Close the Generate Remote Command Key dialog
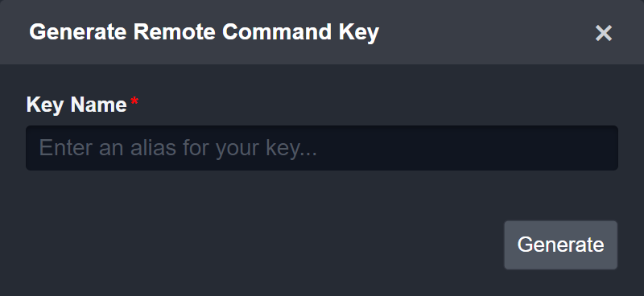Image resolution: width=644 pixels, height=296 pixels. (x=604, y=33)
